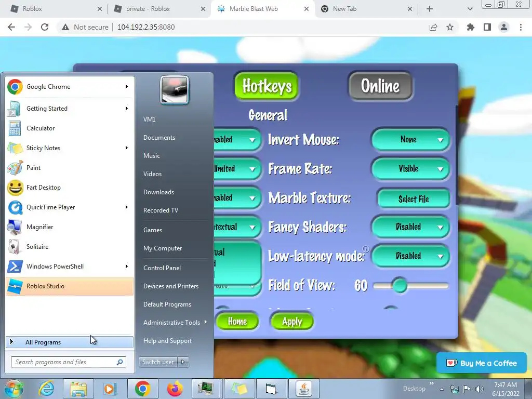Apply the game options
Viewport: 532px width, 399px height.
pos(292,321)
